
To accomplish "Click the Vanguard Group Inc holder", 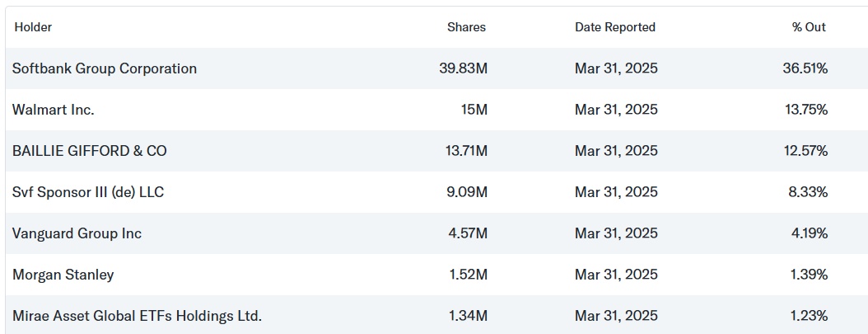I will point(77,233).
